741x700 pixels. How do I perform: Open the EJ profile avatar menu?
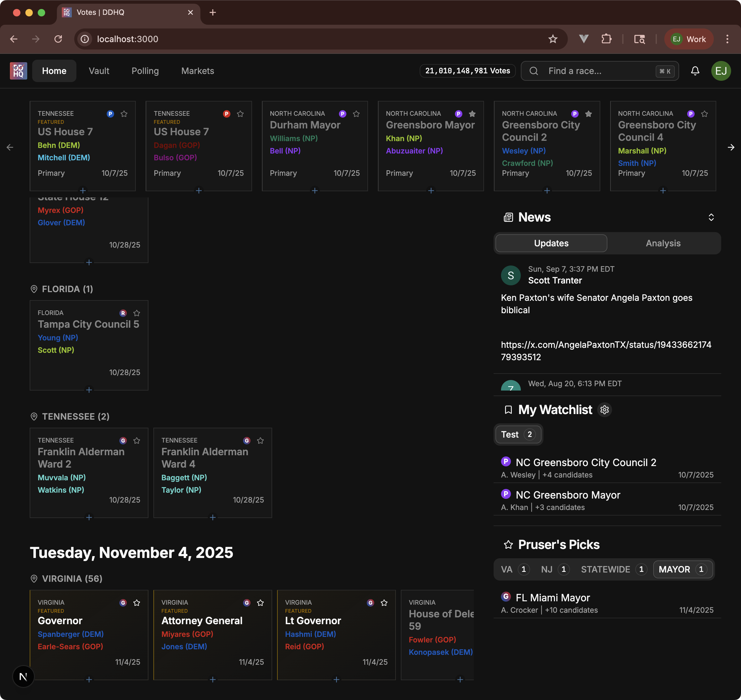721,71
